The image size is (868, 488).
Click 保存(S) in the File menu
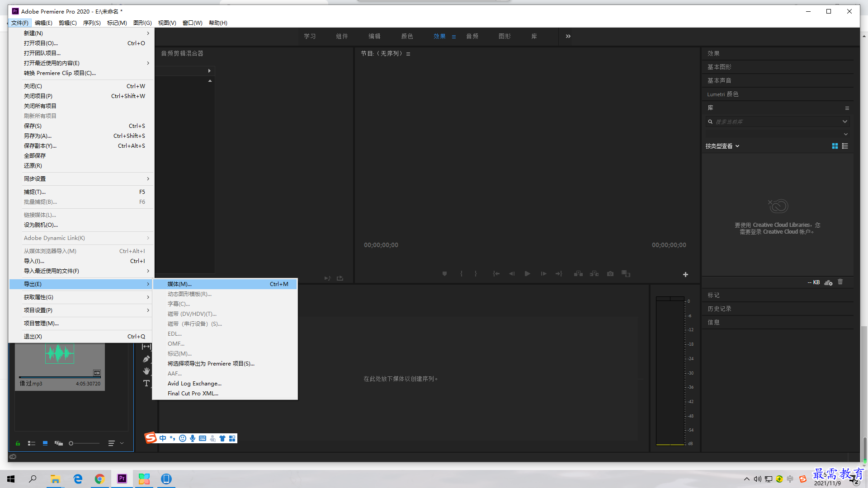click(x=81, y=126)
